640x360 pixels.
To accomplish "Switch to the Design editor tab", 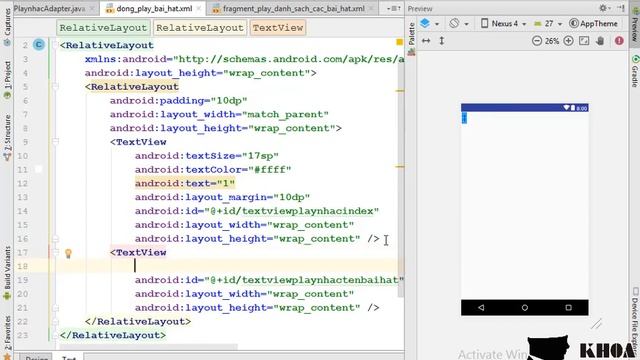I will tap(36, 358).
